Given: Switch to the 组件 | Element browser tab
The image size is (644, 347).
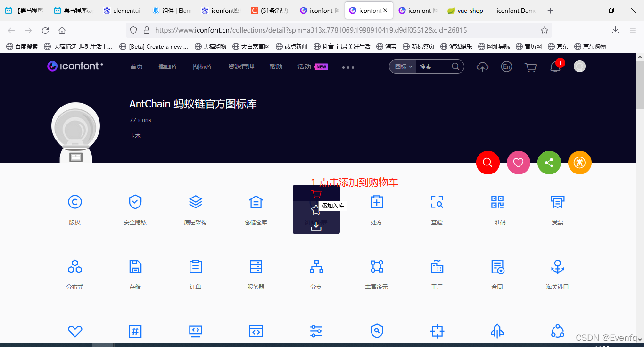Looking at the screenshot, I should pyautogui.click(x=173, y=10).
